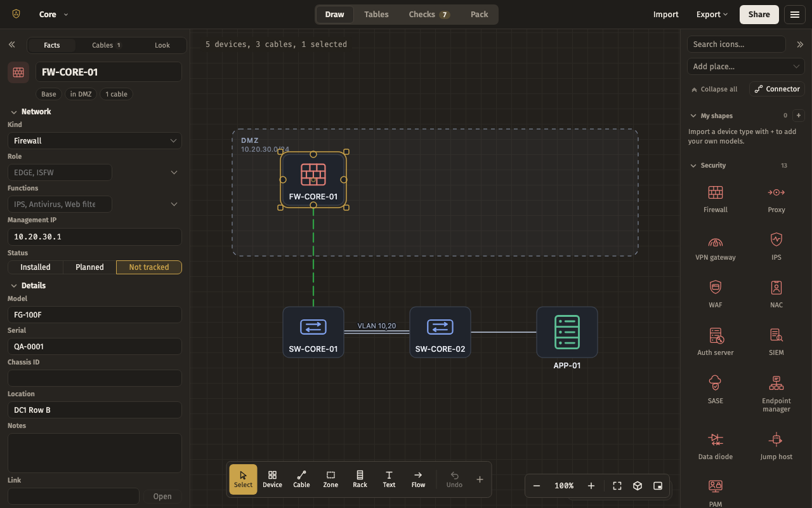
Task: Select the PAM shape icon
Action: 716,486
